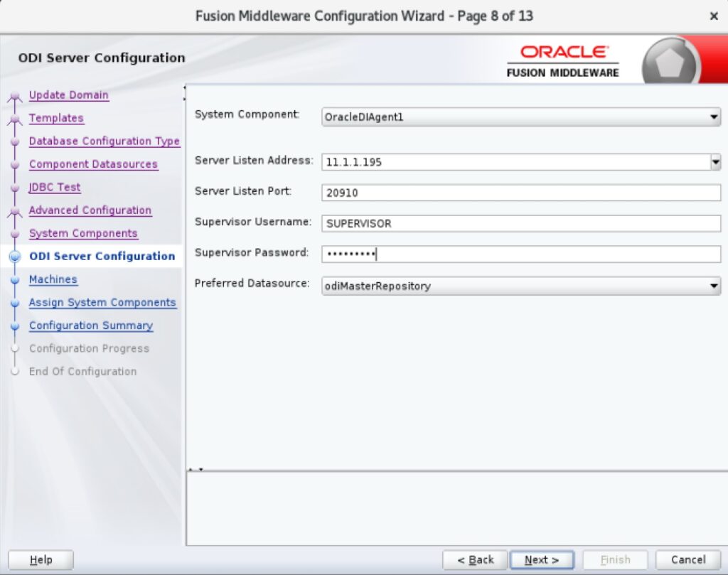Image resolution: width=728 pixels, height=575 pixels.
Task: Open the Component Datasources step
Action: [x=93, y=164]
